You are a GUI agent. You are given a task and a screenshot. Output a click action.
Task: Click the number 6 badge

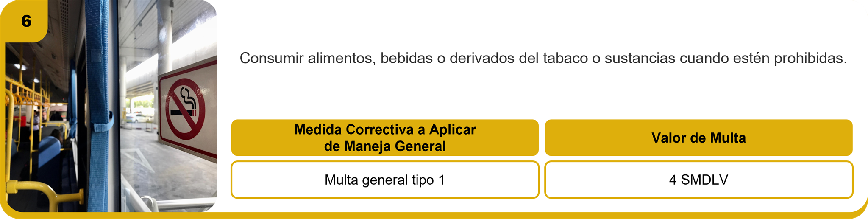26,21
